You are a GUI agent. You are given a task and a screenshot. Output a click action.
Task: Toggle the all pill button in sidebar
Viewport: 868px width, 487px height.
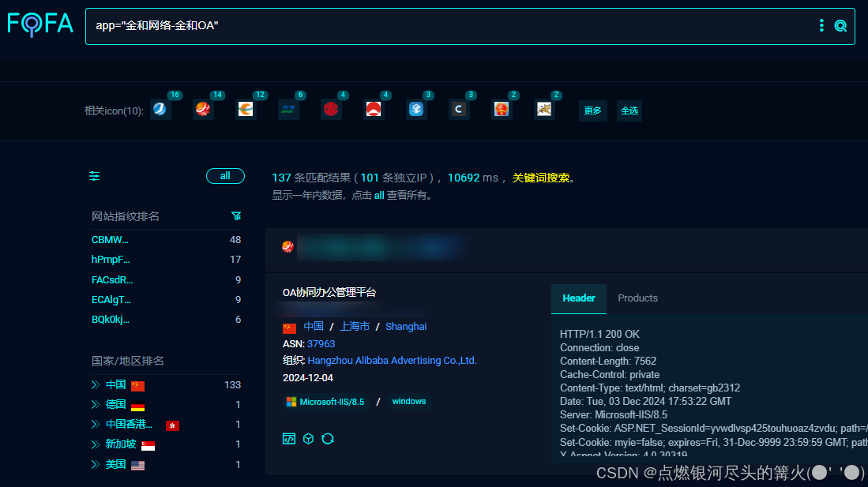225,176
